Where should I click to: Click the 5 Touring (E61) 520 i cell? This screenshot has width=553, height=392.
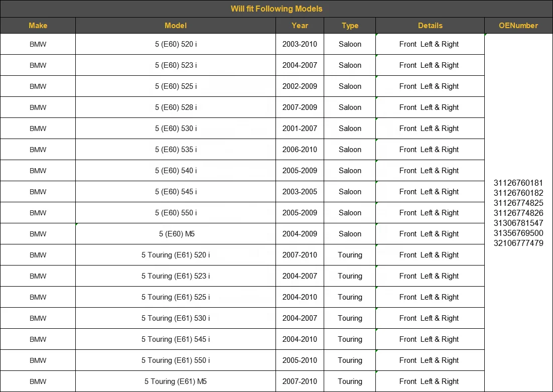coord(176,255)
